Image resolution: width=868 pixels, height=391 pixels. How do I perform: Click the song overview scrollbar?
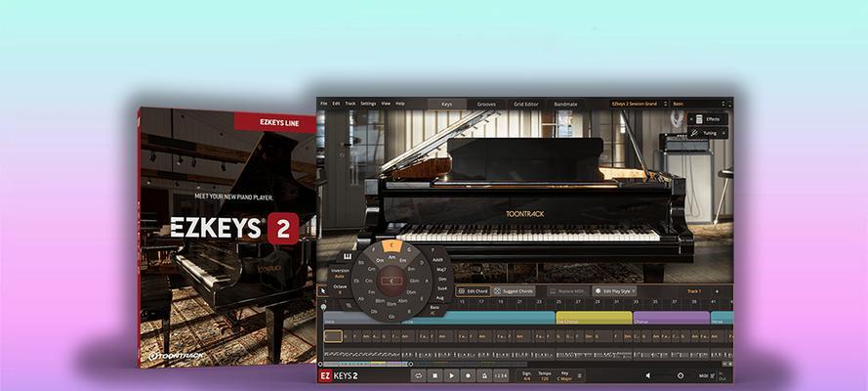coord(367,364)
